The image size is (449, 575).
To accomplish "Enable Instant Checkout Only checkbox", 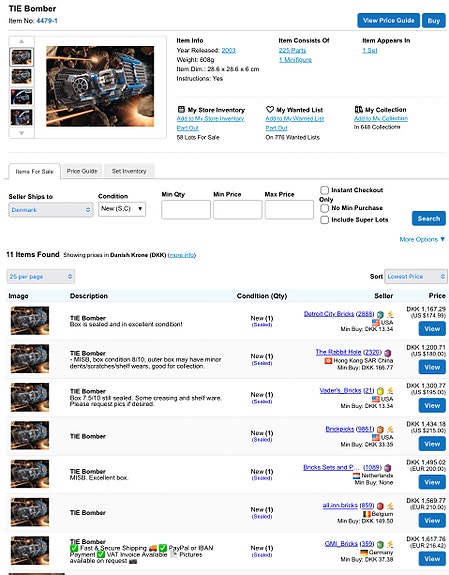I will click(324, 190).
